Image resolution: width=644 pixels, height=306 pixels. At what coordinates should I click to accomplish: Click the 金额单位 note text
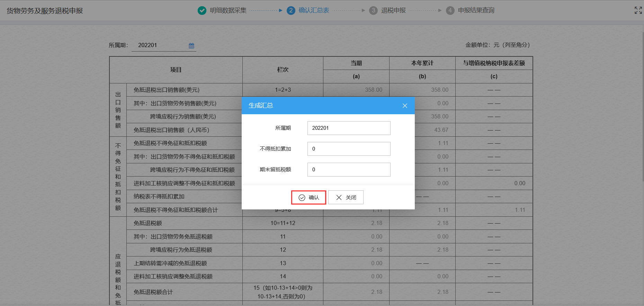pos(498,45)
